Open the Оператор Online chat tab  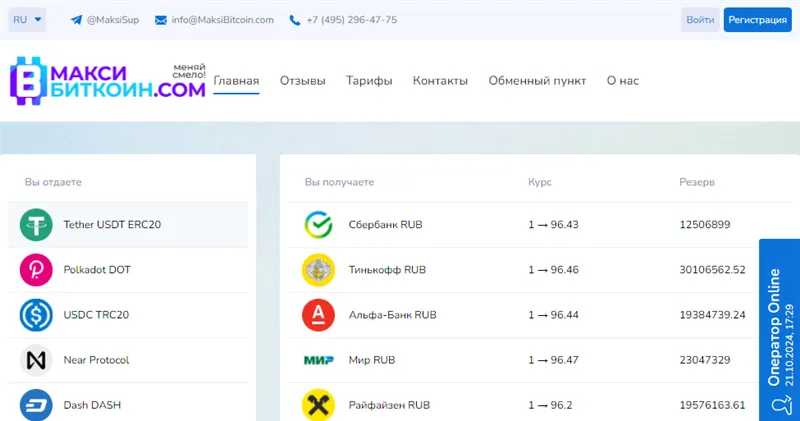point(780,330)
